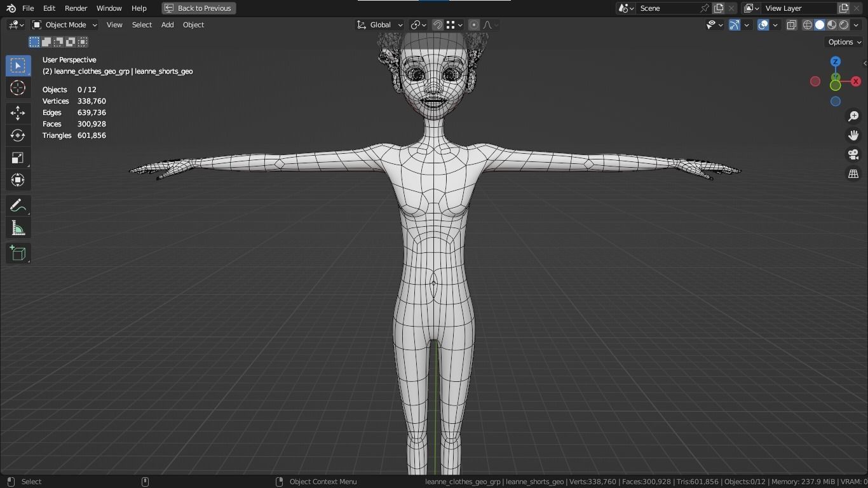Open the gizmo settings dropdown arrow

pyautogui.click(x=747, y=25)
